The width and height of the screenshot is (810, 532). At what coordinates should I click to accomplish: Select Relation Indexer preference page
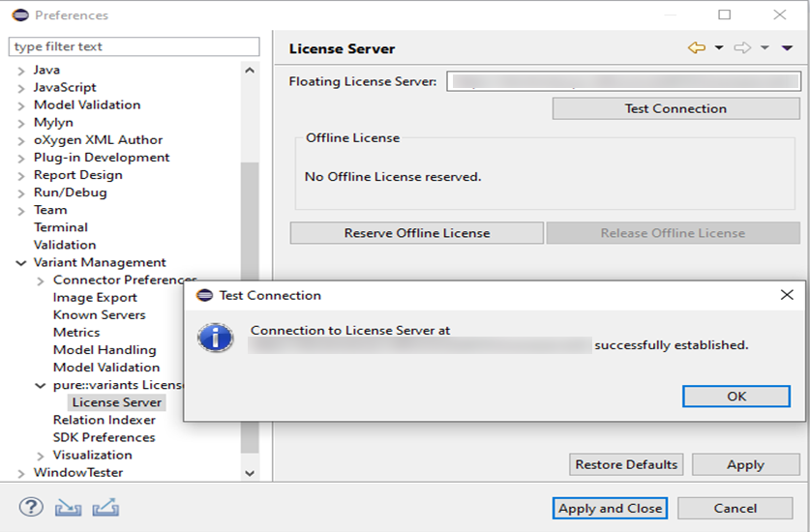coord(105,420)
